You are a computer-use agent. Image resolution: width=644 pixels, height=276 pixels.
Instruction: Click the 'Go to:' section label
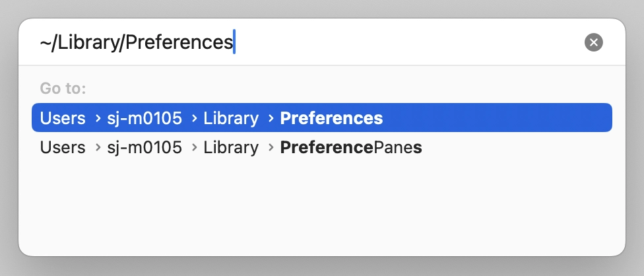coord(63,88)
